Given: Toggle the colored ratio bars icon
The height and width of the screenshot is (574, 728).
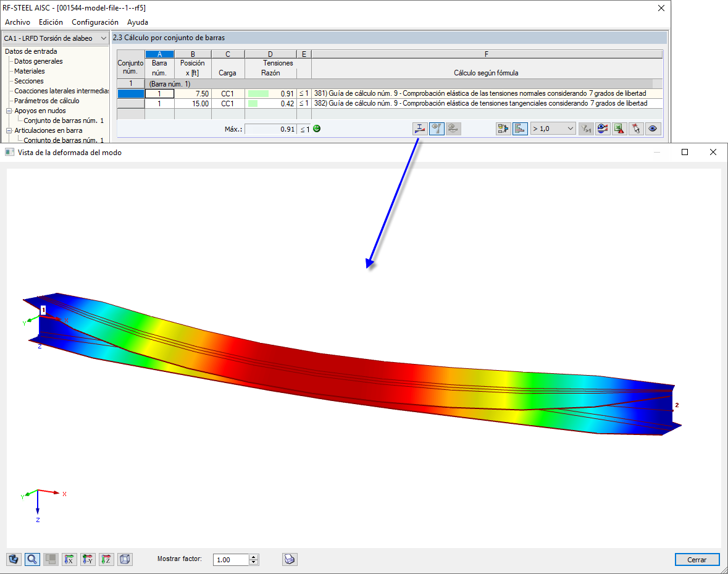Looking at the screenshot, I should [519, 129].
